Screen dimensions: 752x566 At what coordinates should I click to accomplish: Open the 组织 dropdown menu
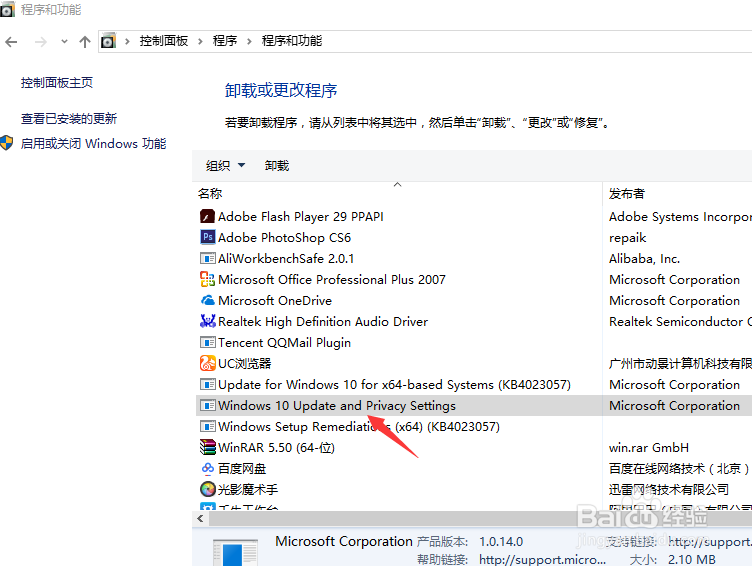[225, 165]
